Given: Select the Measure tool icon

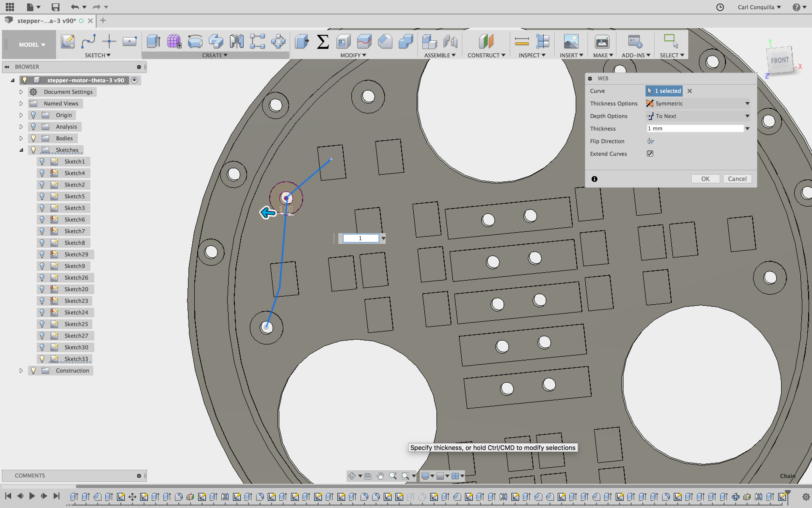Looking at the screenshot, I should 522,42.
